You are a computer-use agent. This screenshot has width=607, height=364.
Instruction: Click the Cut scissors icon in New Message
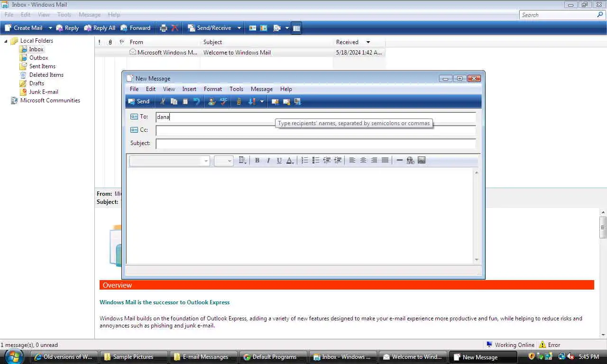click(x=163, y=101)
